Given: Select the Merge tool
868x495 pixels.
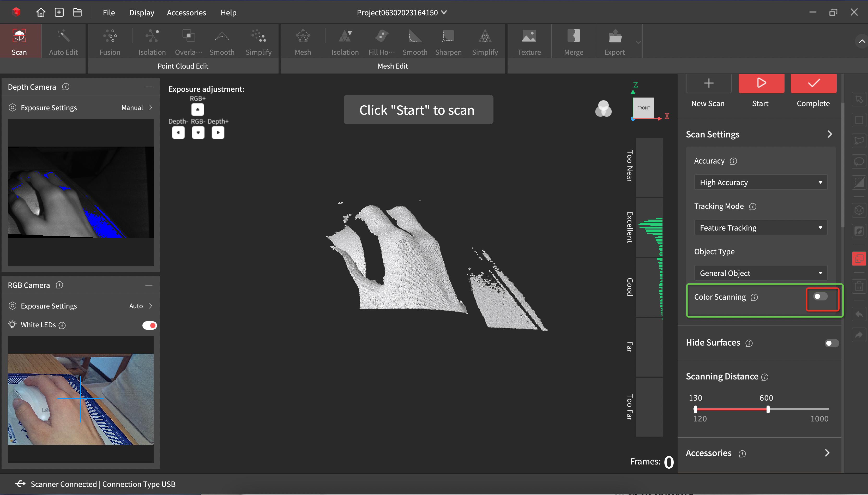Looking at the screenshot, I should click(x=574, y=41).
